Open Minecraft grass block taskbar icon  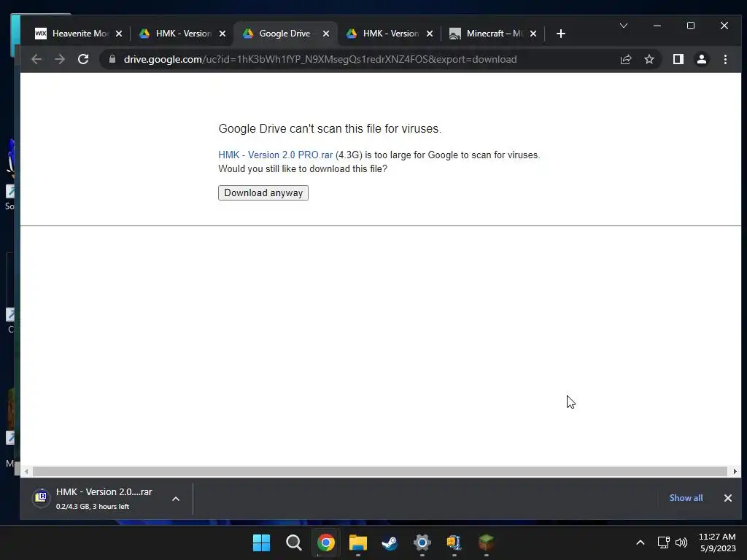[x=486, y=542]
